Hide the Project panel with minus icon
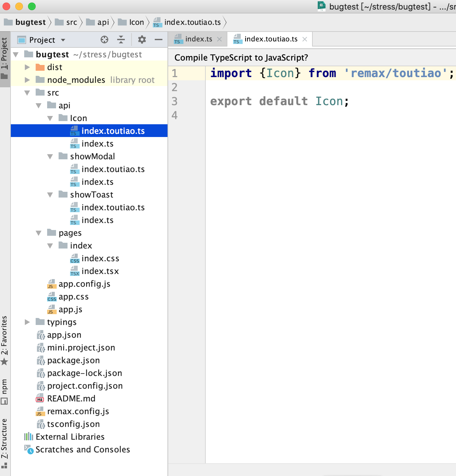Screen dimensions: 456x476 (158, 40)
